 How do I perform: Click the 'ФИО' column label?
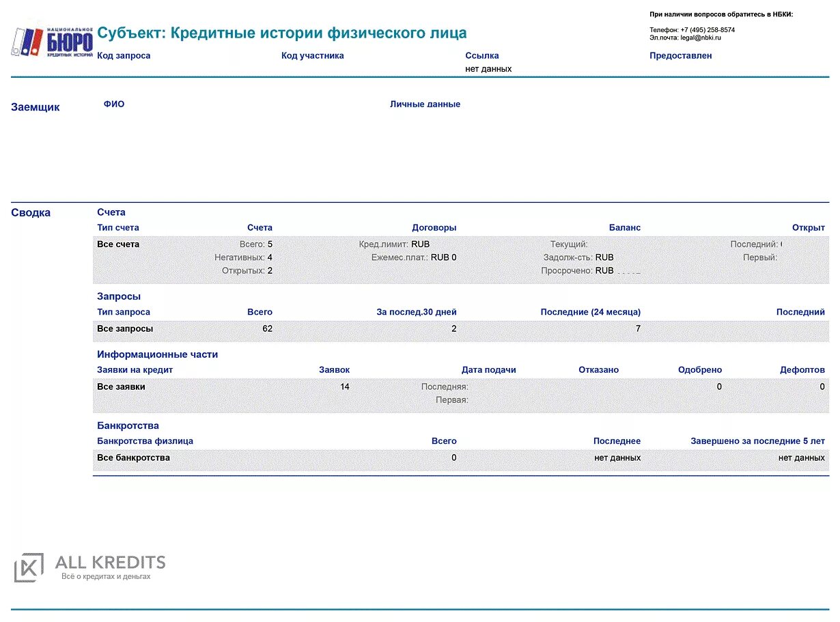(114, 104)
